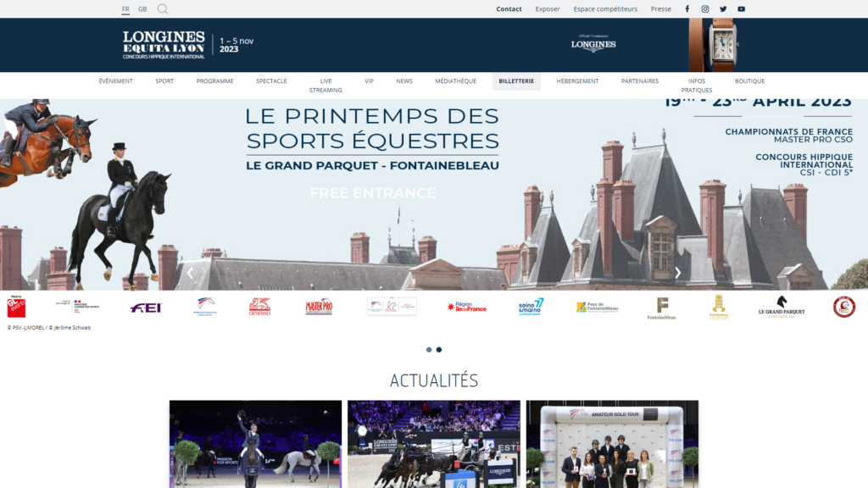
Task: Click the Presse link
Action: coord(661,8)
